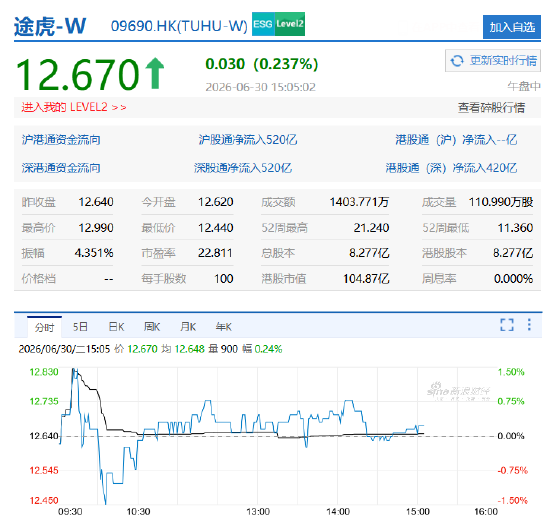
Task: Click 港股市值 value 104.87亿
Action: 366,279
